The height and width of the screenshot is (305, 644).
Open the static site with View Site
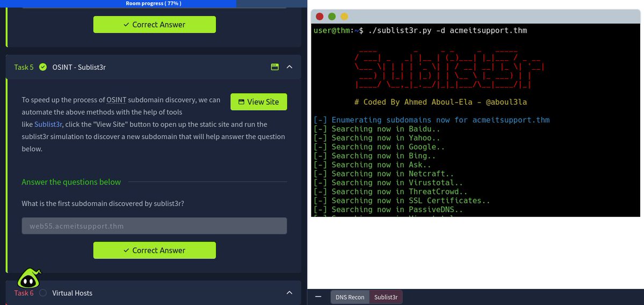pyautogui.click(x=259, y=102)
